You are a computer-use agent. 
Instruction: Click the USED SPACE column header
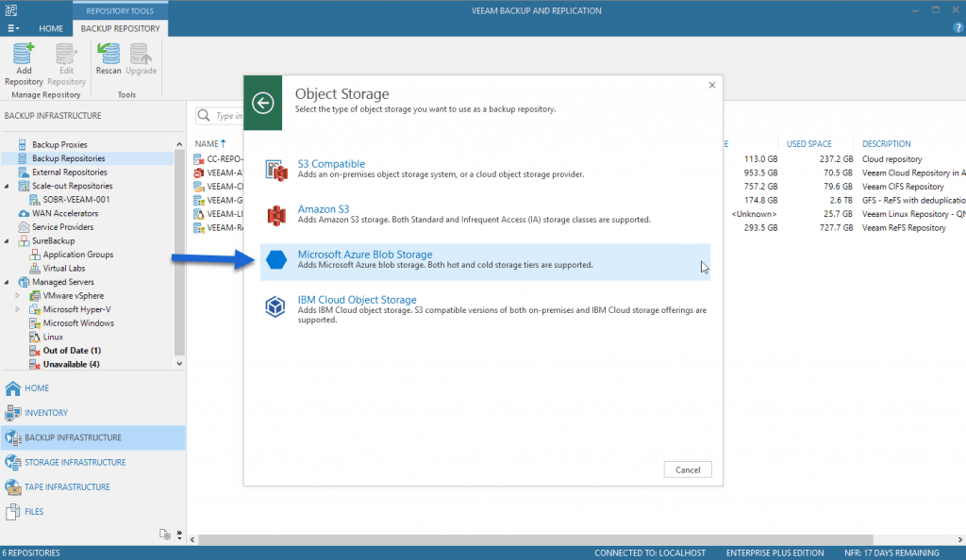[808, 143]
